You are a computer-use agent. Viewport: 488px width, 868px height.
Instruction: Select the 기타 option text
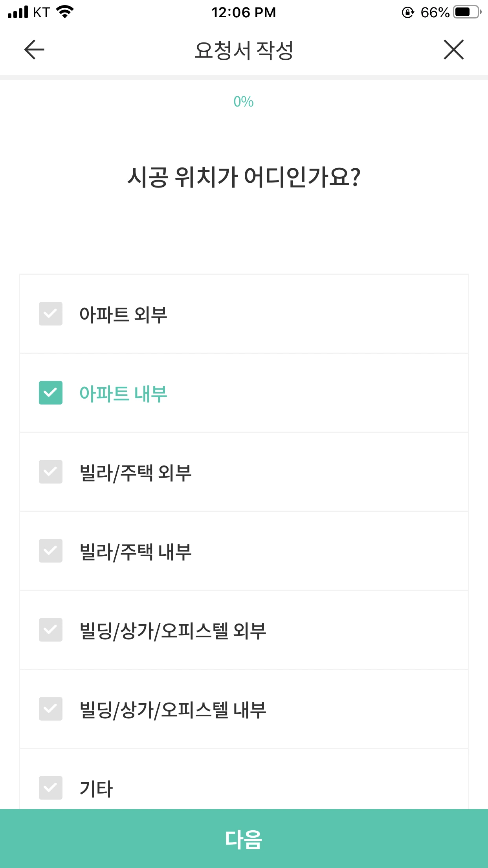96,789
